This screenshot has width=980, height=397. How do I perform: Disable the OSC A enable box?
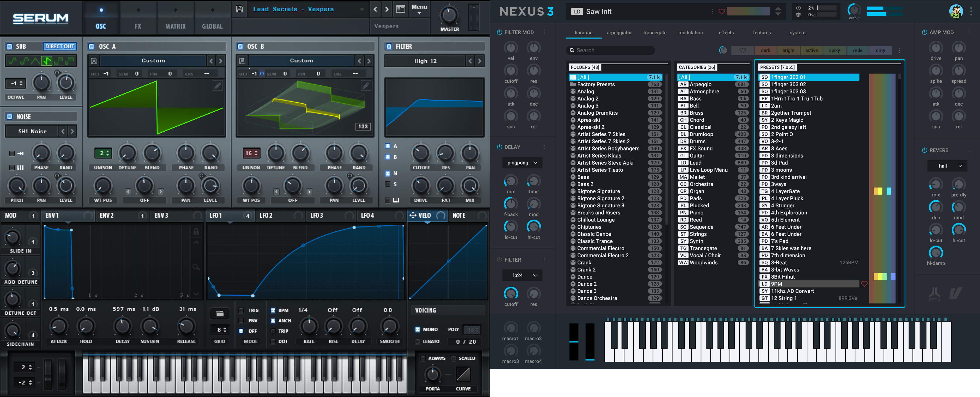point(91,46)
